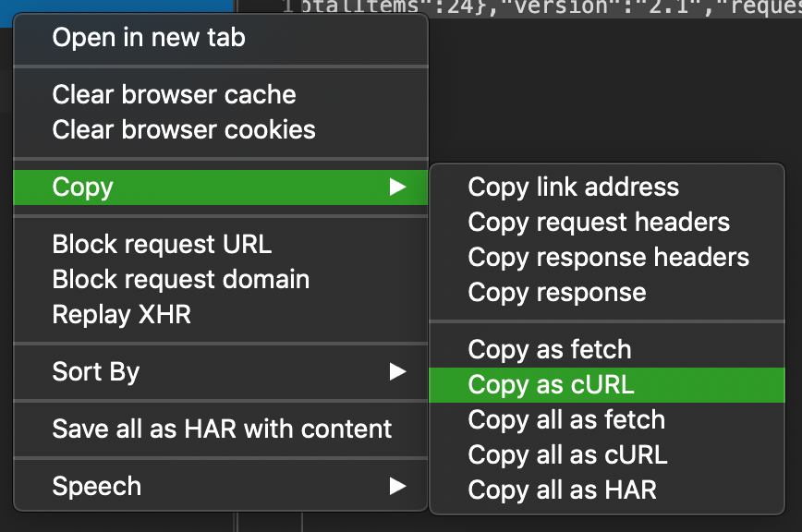This screenshot has height=532, width=802.
Task: Clear browser cookies
Action: pos(183,129)
